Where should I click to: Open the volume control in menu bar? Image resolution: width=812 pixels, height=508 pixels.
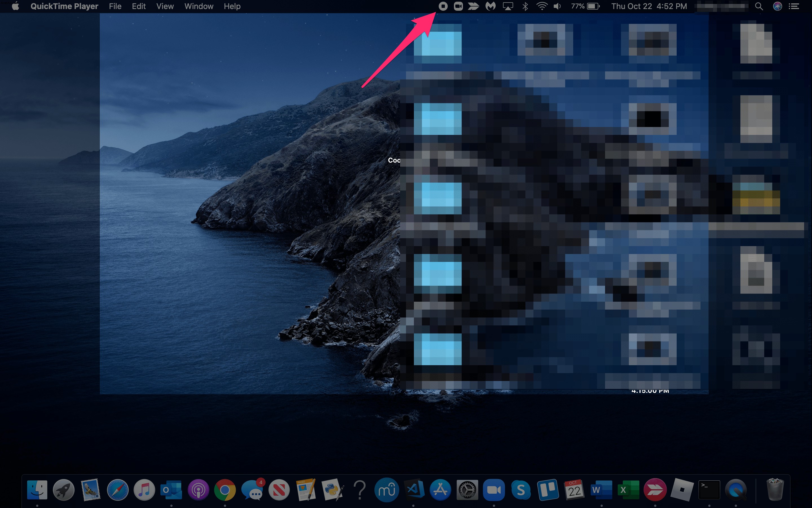click(557, 6)
